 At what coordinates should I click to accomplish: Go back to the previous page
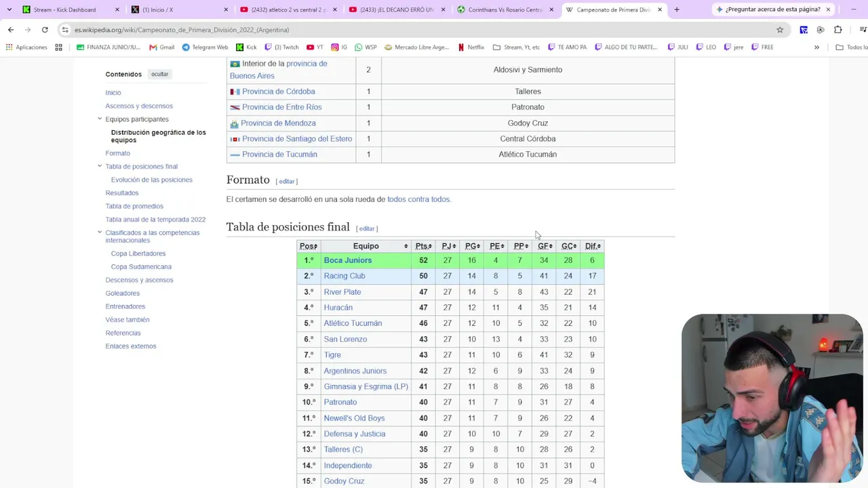click(11, 30)
